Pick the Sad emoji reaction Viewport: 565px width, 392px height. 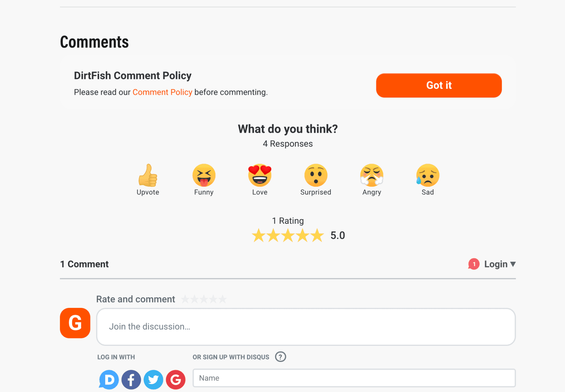(428, 175)
